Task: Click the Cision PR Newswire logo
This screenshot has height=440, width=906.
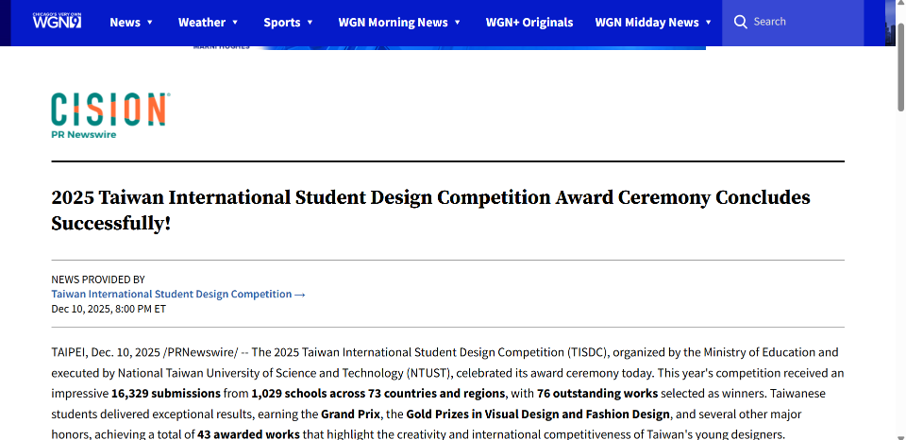Action: [x=110, y=115]
